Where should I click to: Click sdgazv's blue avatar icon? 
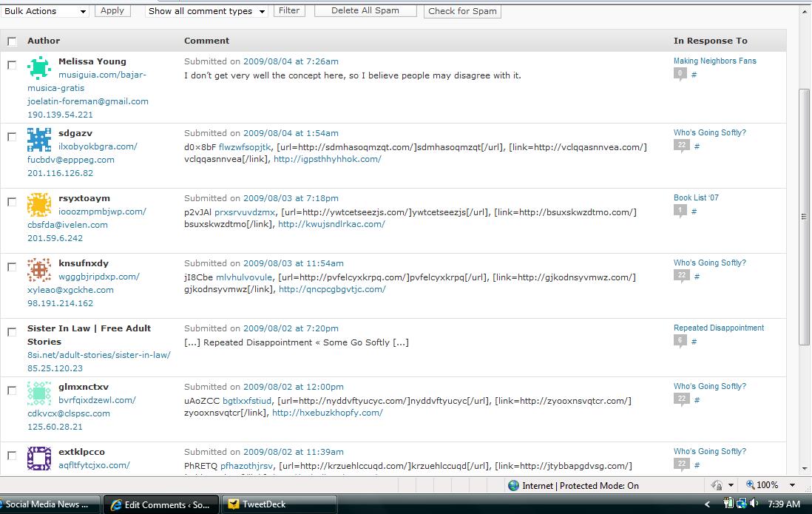point(39,139)
